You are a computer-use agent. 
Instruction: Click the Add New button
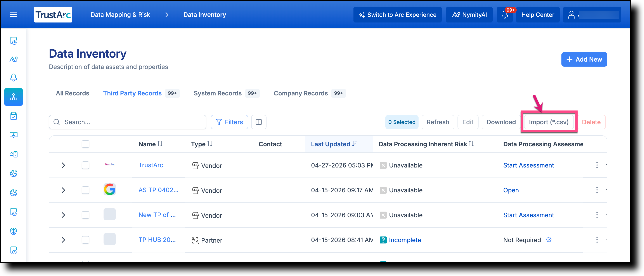click(x=584, y=59)
